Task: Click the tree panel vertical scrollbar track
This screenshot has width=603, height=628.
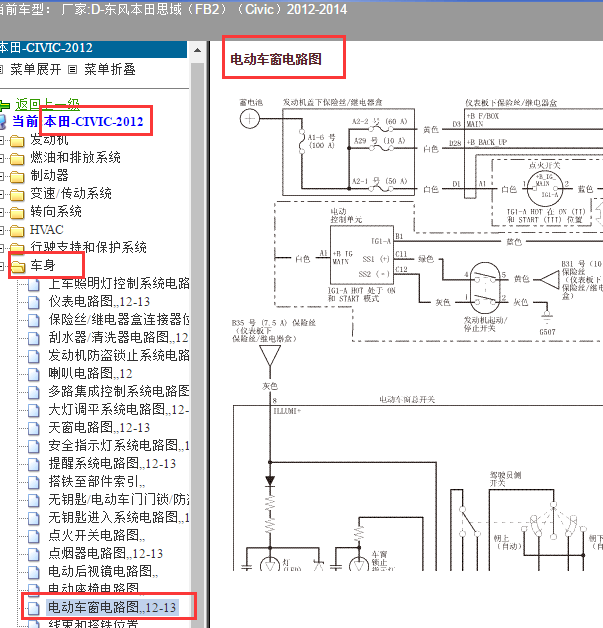Action: tap(197, 344)
